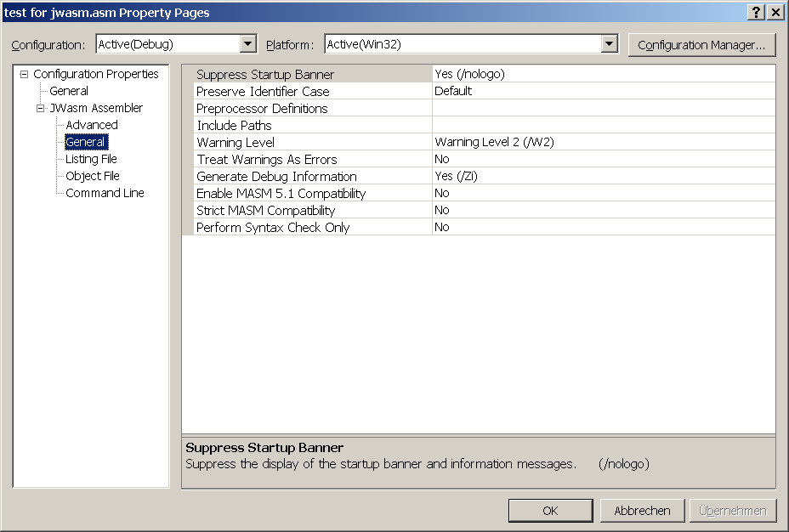
Task: Close the Property Pages dialog
Action: (776, 12)
